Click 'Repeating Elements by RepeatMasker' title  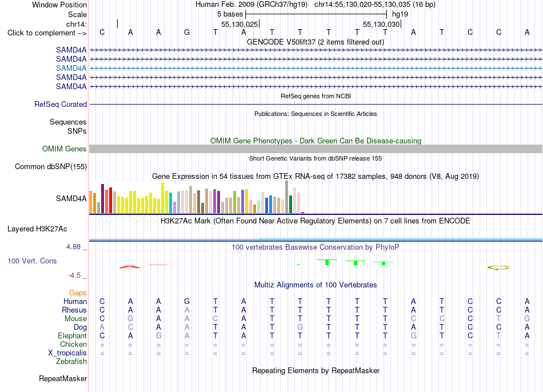point(316,370)
